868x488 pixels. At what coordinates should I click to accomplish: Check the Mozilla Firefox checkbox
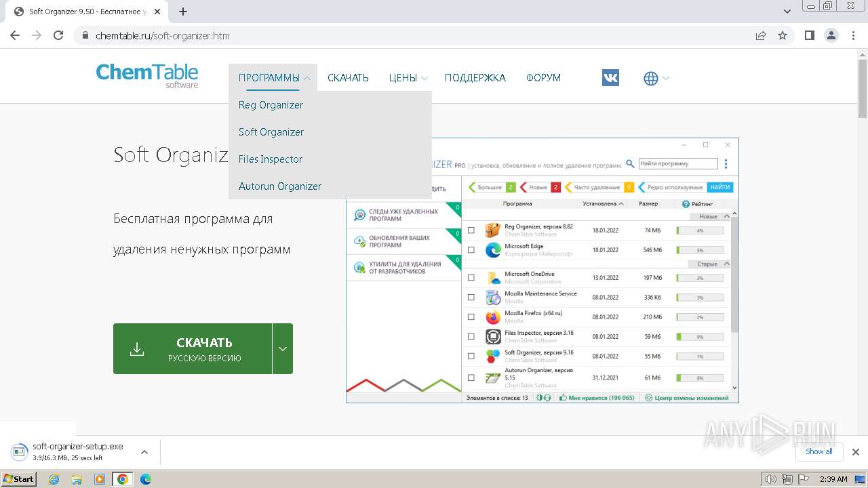(471, 317)
